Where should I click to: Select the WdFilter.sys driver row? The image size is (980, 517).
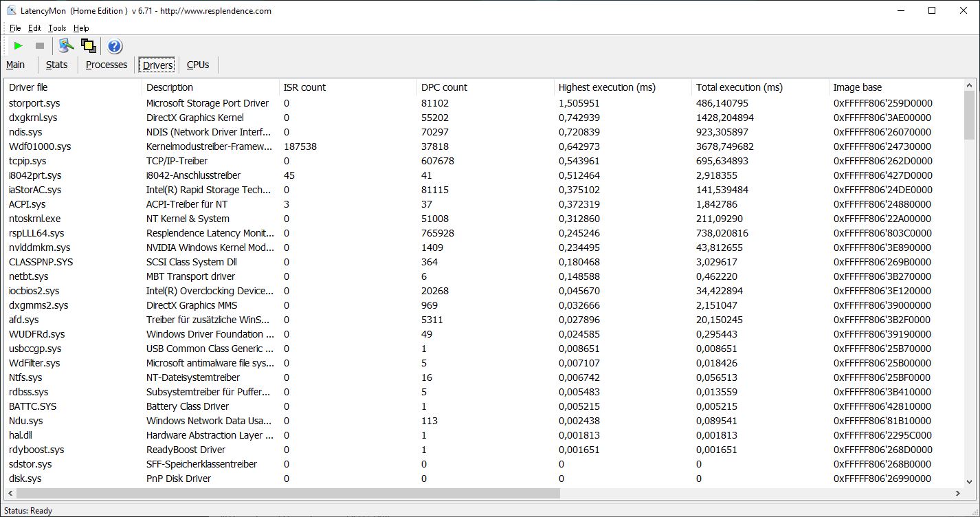484,363
